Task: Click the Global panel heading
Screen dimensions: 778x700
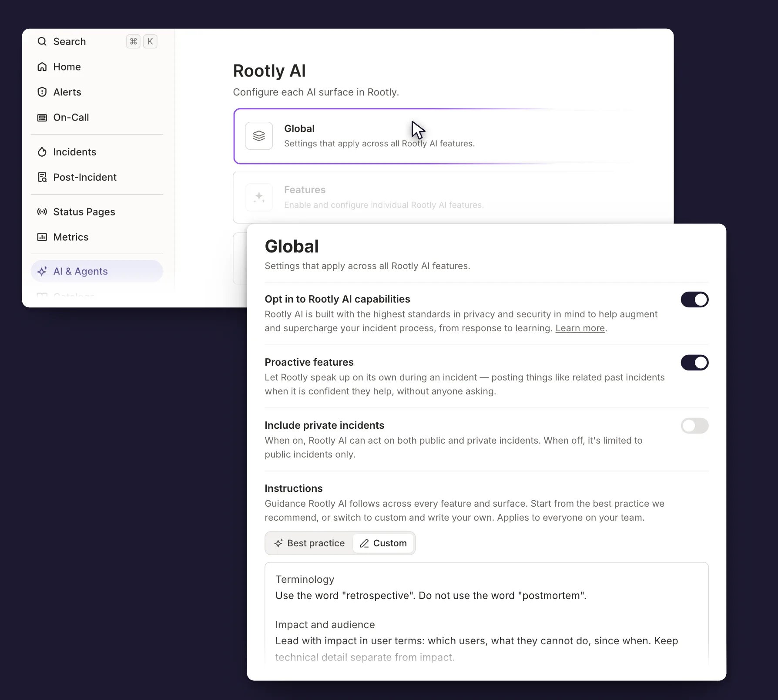Action: 292,246
